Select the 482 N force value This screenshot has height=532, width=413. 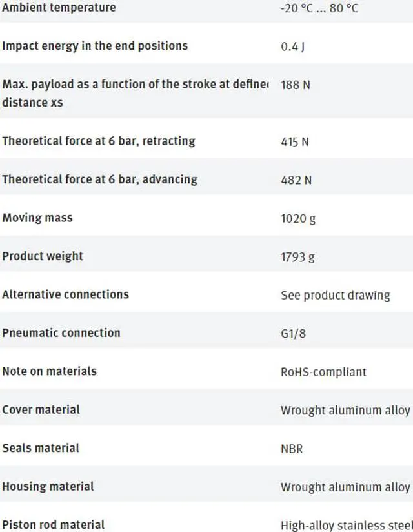click(x=296, y=180)
